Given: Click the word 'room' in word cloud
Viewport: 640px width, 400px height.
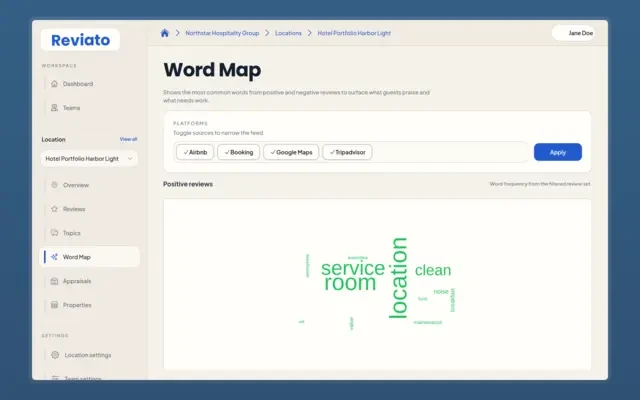Looking at the screenshot, I should pyautogui.click(x=350, y=282).
